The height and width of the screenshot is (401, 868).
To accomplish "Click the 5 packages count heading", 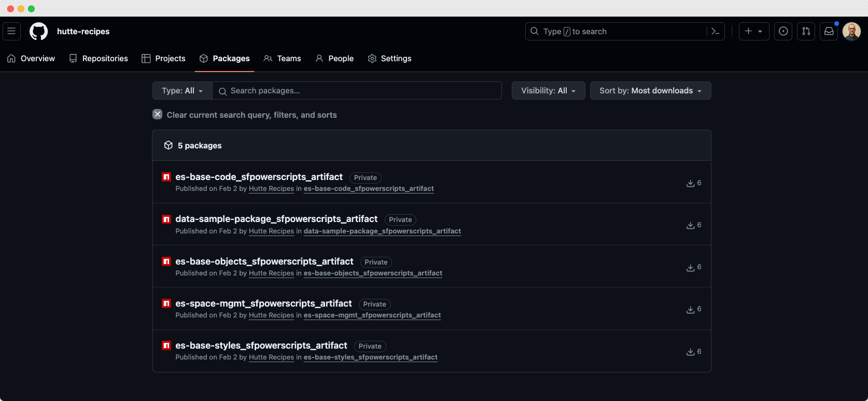I will 200,146.
